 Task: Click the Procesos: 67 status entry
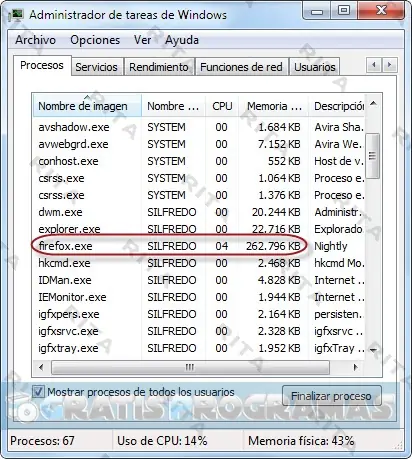pyautogui.click(x=42, y=441)
